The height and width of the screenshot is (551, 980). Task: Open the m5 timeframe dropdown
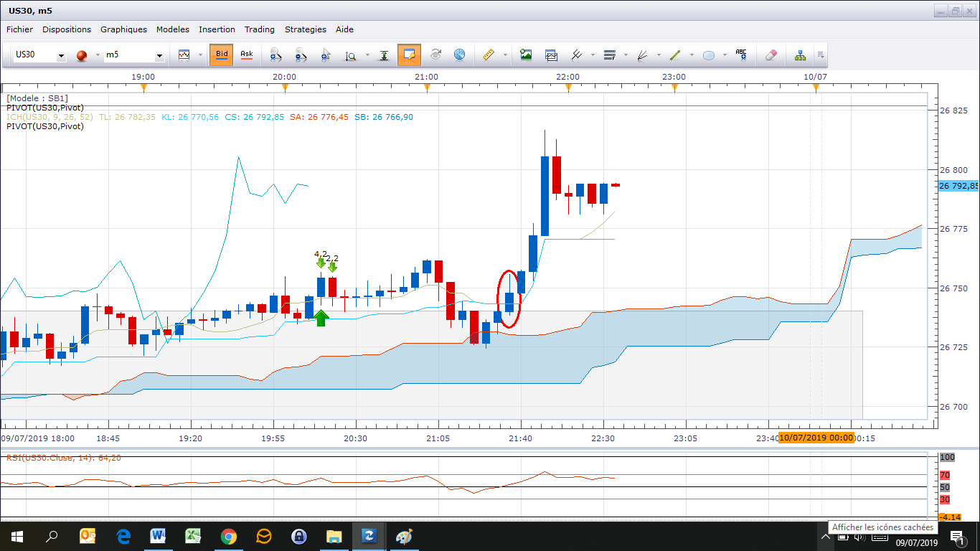[x=159, y=56]
